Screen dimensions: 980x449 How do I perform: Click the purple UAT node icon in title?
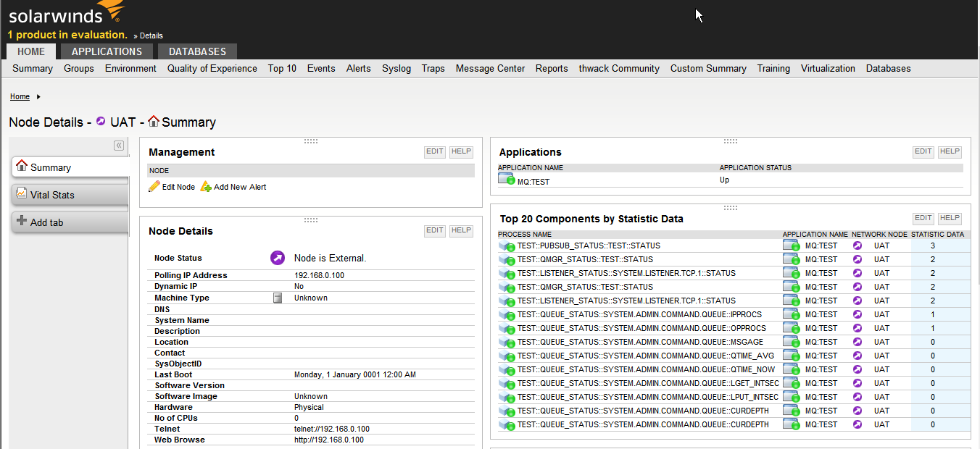(x=101, y=122)
